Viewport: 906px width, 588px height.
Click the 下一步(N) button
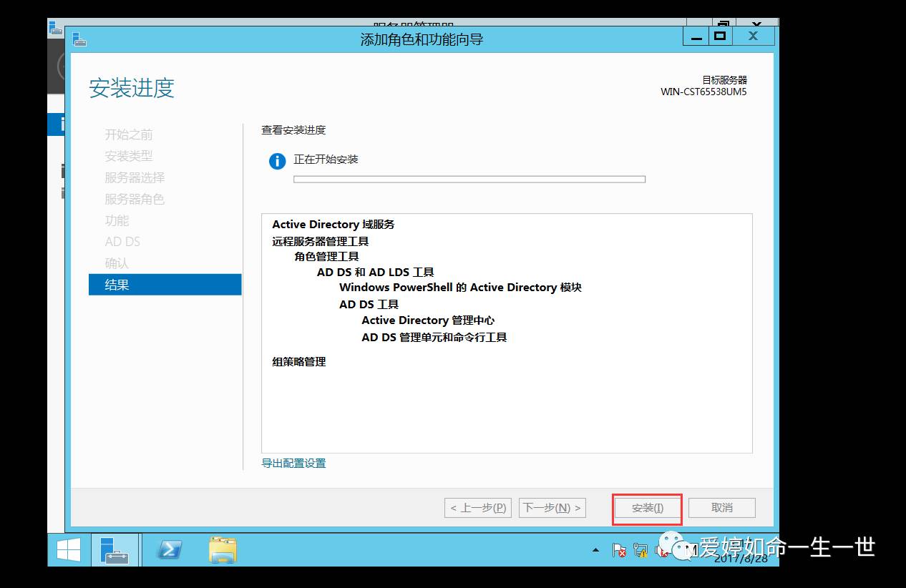click(x=552, y=508)
